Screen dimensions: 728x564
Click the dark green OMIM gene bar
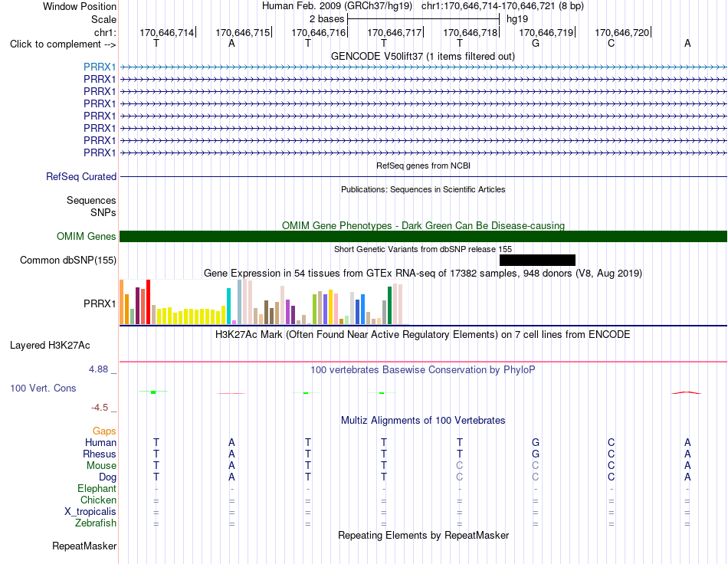423,236
